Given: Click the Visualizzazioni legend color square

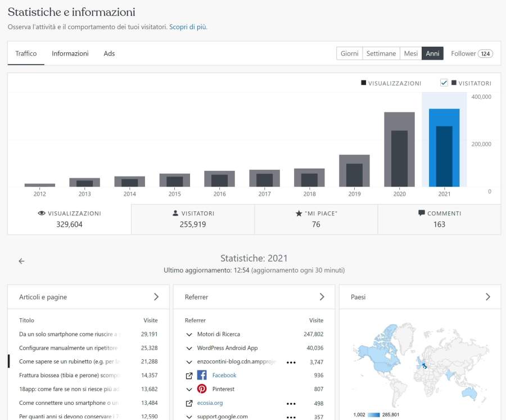Looking at the screenshot, I should pos(364,83).
